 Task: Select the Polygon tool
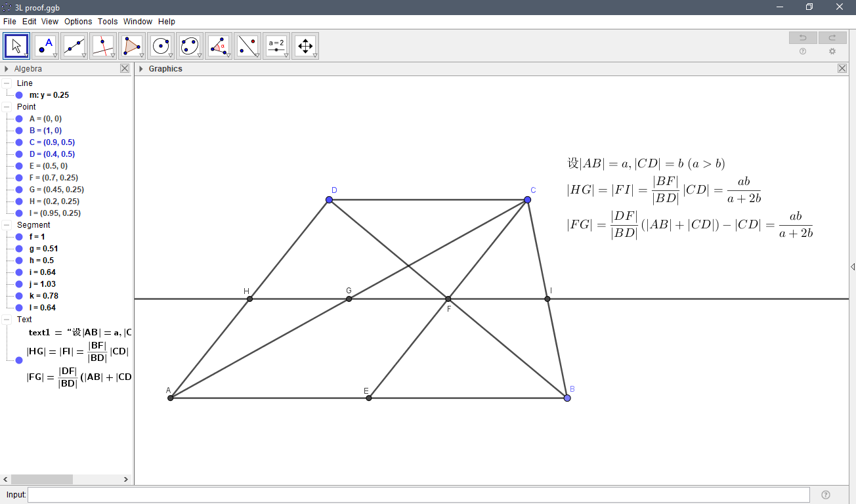pyautogui.click(x=132, y=45)
